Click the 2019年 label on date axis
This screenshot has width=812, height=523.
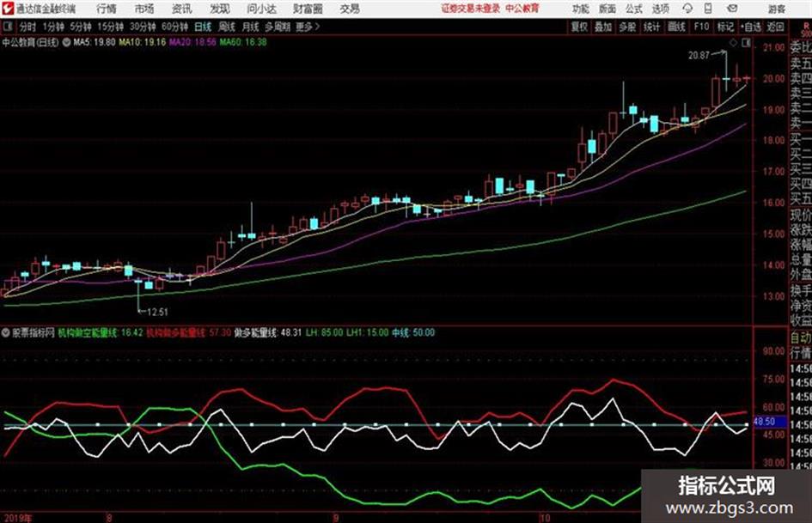coord(17,518)
